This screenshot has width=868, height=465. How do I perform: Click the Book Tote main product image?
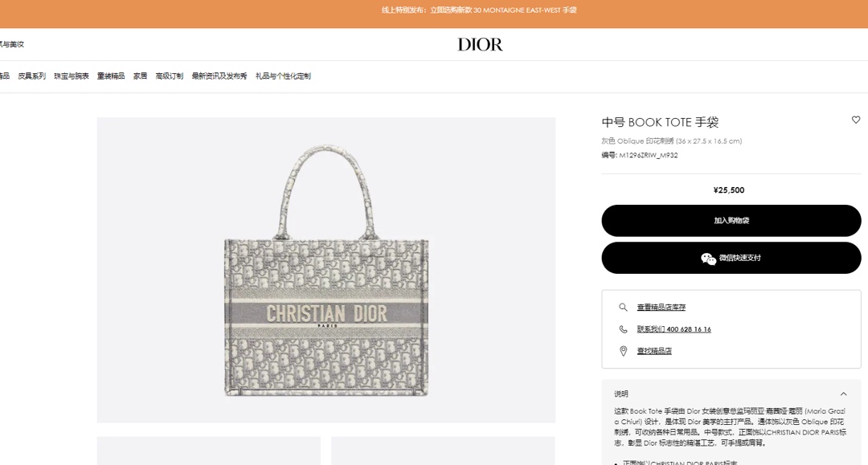point(326,270)
